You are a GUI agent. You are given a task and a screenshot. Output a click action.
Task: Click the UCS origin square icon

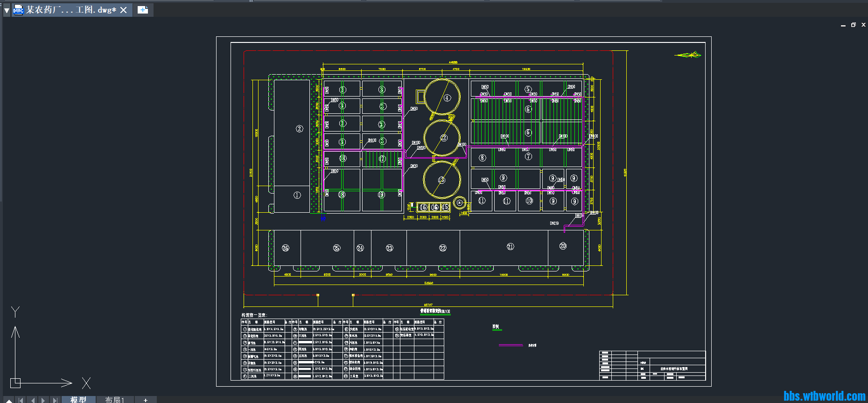[x=15, y=383]
